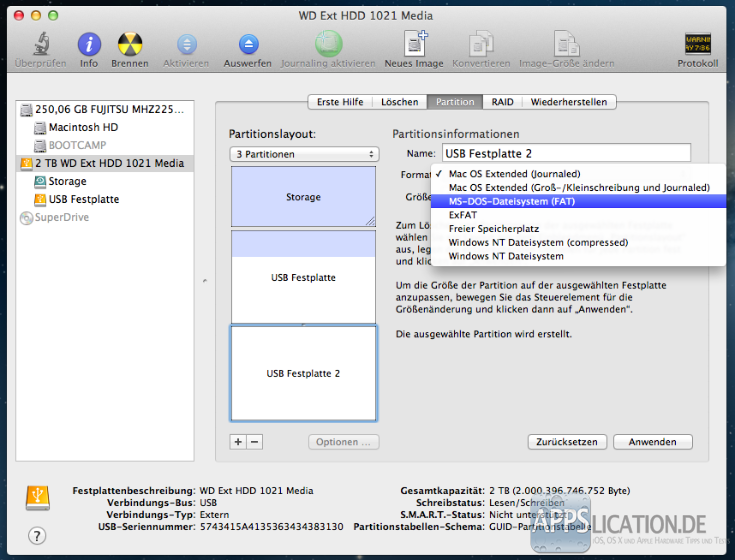Switch to the Erste Hilfe tab
This screenshot has height=560, width=735.
340,102
